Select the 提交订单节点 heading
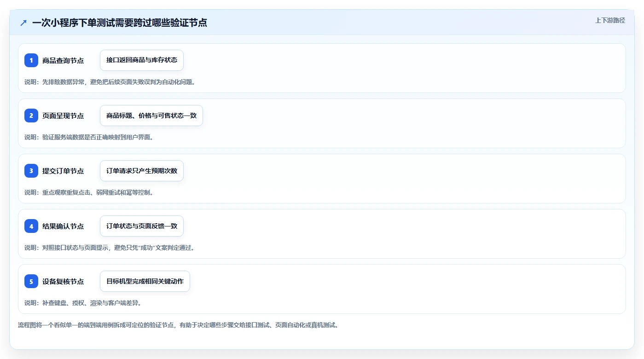 [x=63, y=171]
